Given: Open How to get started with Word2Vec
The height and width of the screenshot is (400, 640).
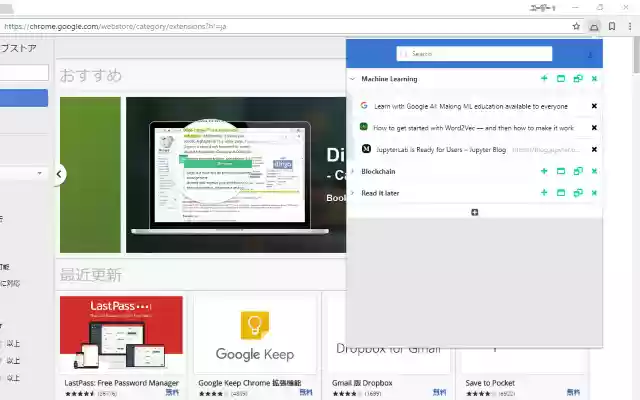Looking at the screenshot, I should [473, 128].
